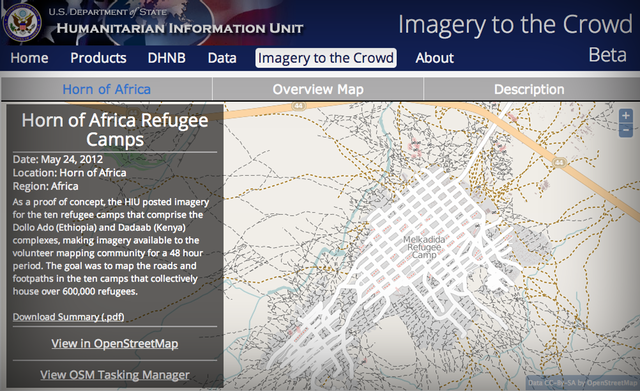Open the Home menu item
The width and height of the screenshot is (640, 391).
pos(29,58)
